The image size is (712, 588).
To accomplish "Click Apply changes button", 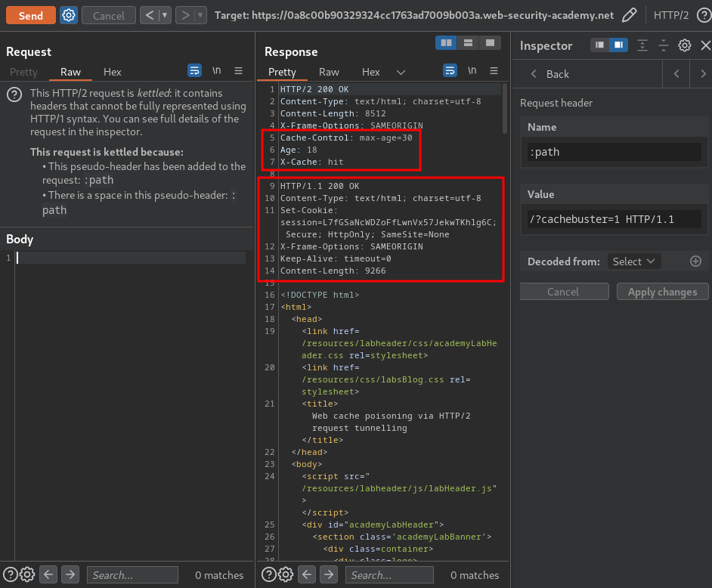I will [662, 292].
